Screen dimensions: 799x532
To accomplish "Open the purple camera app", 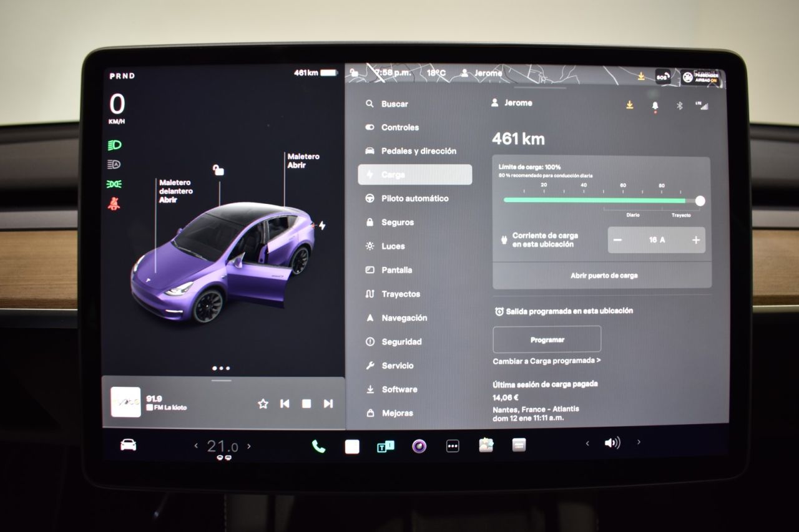I will [419, 446].
